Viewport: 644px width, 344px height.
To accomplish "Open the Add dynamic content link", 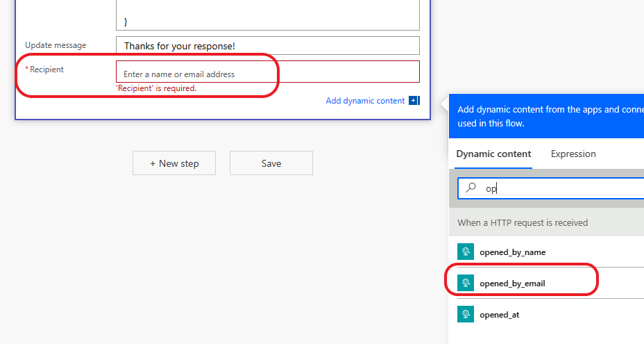I will pyautogui.click(x=365, y=101).
